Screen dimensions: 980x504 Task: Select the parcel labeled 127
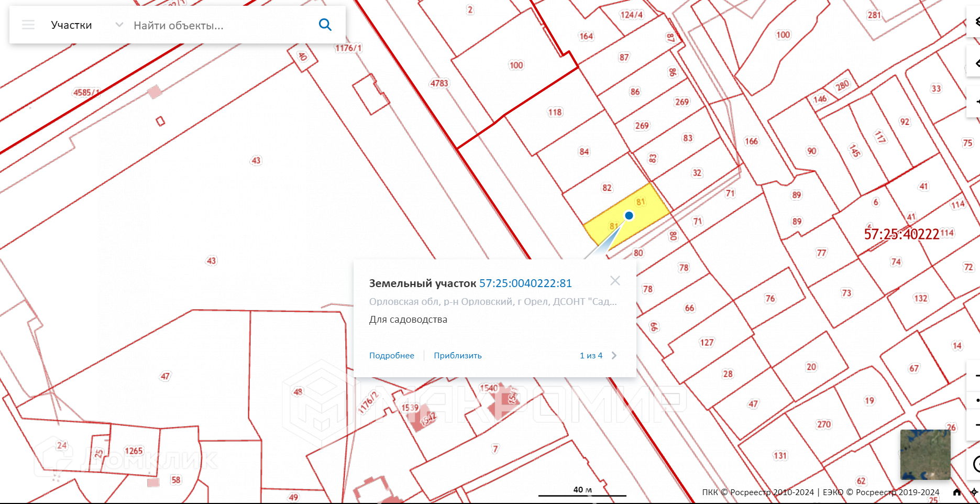tap(707, 343)
